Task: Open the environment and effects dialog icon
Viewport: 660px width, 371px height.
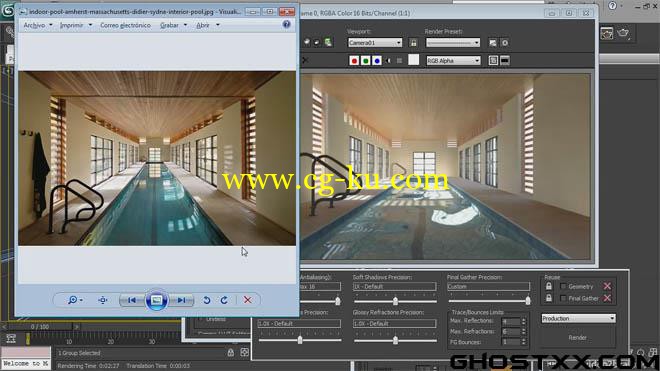Action: (505, 43)
